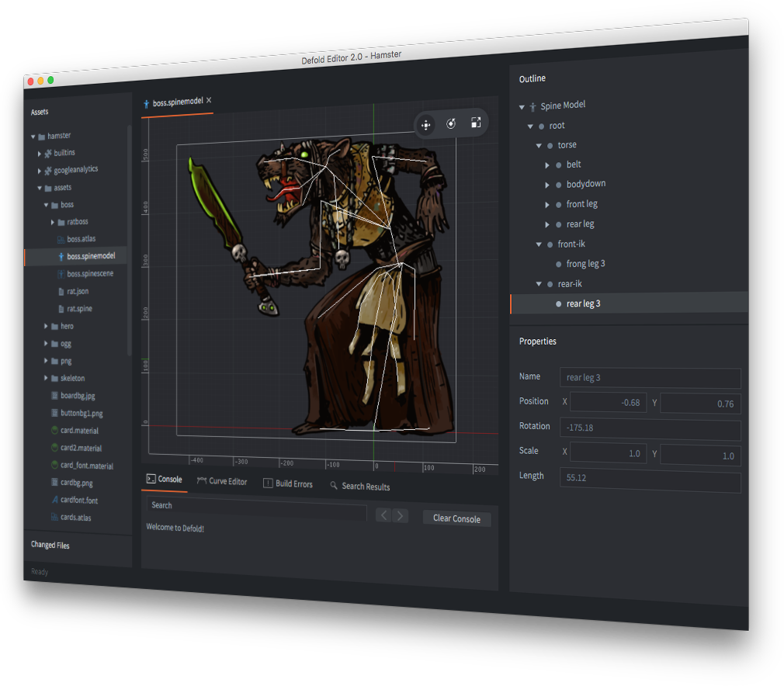Image resolution: width=784 pixels, height=686 pixels.
Task: Expand the belt bone node
Action: [547, 165]
